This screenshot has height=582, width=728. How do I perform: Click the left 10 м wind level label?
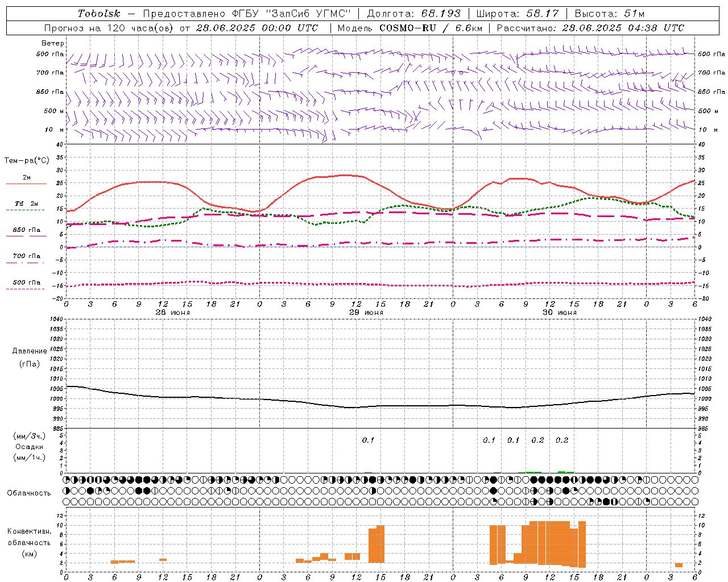[55, 130]
